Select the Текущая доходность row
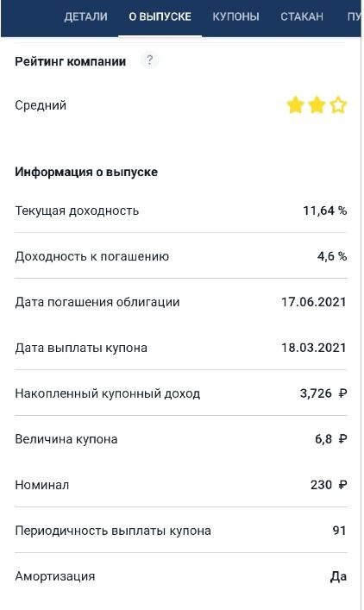 pyautogui.click(x=181, y=211)
